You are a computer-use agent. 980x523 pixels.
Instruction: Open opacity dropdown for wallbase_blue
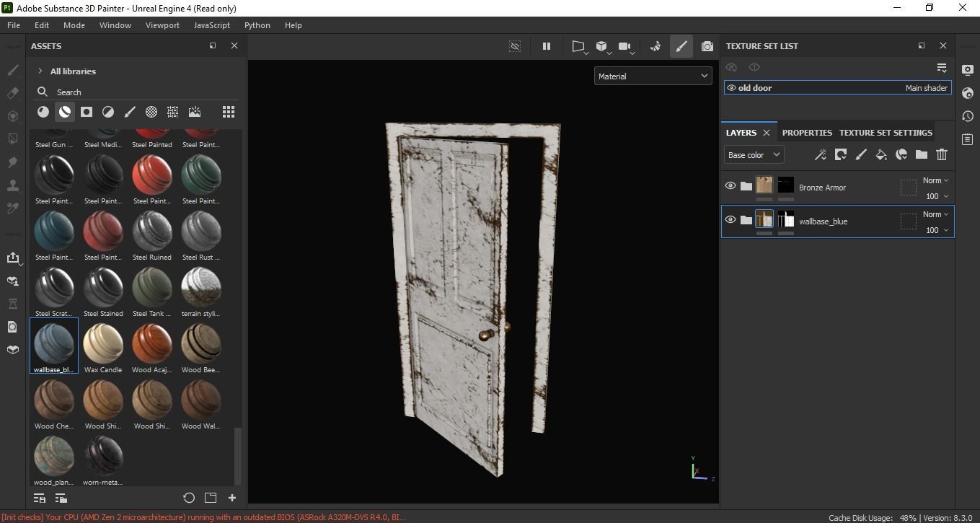click(x=937, y=230)
